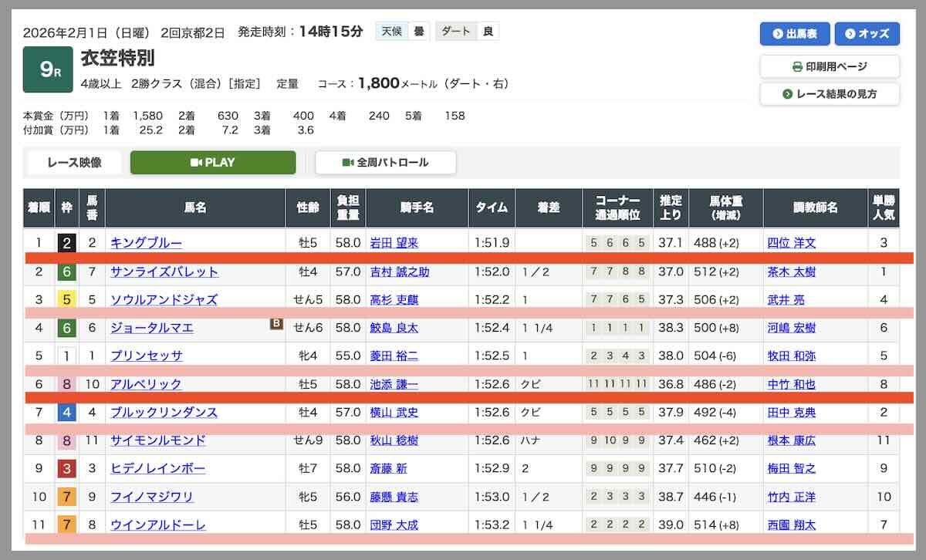Select the レース映像 tab label
926x560 pixels.
pyautogui.click(x=74, y=163)
